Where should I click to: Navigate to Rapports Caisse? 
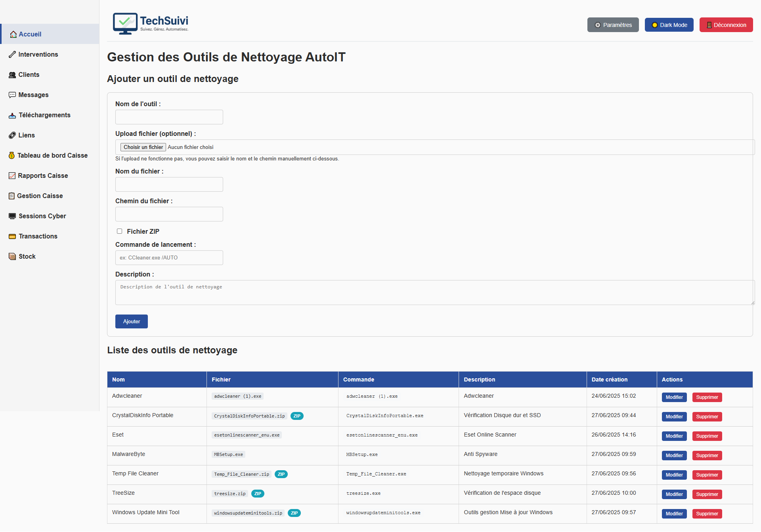(x=43, y=175)
